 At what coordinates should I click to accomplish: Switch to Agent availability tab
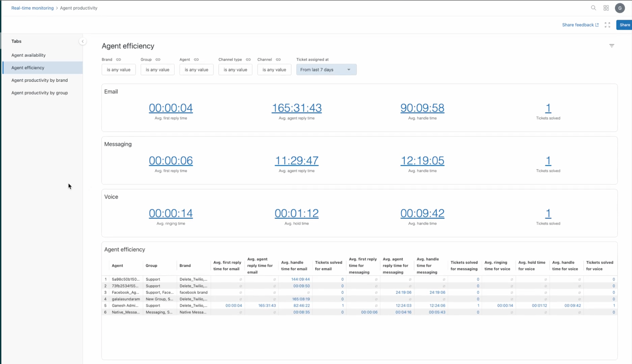tap(28, 55)
